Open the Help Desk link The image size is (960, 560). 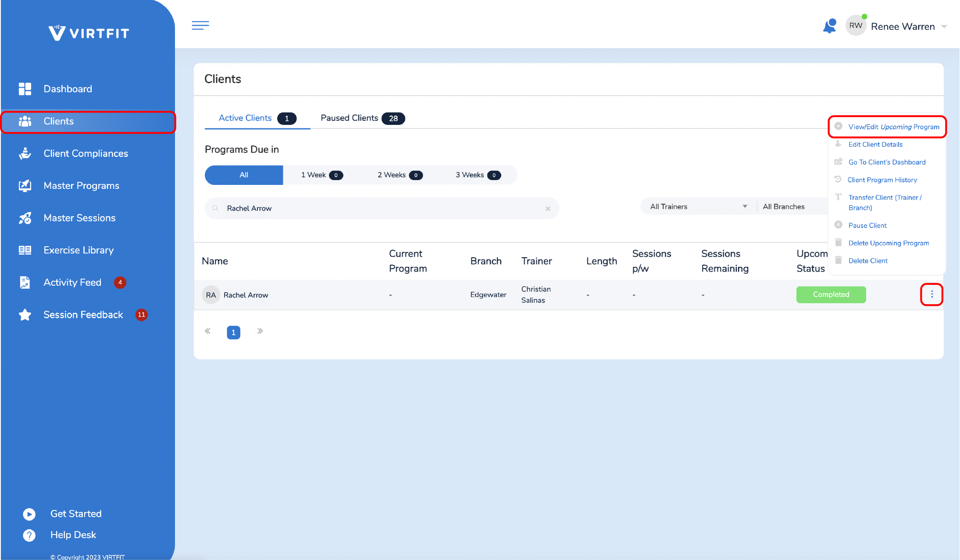click(x=73, y=535)
